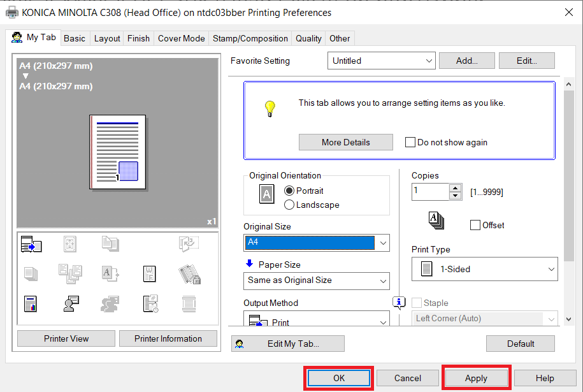
Task: Click the greyed letter A overlay icon
Action: 110,273
